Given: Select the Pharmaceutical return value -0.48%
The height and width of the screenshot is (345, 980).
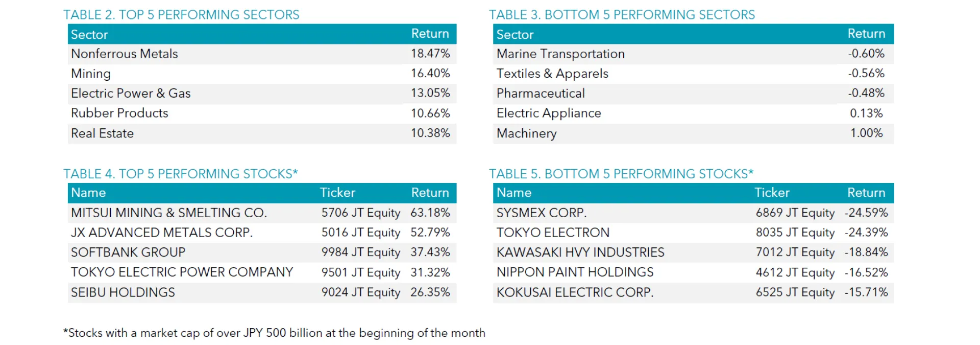Looking at the screenshot, I should (866, 94).
